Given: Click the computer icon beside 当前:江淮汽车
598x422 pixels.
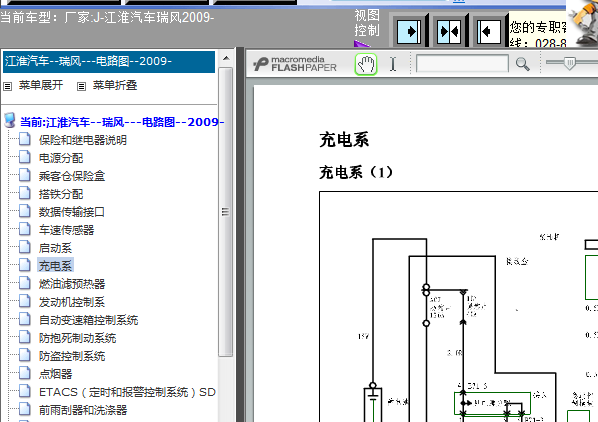Looking at the screenshot, I should pyautogui.click(x=10, y=120).
